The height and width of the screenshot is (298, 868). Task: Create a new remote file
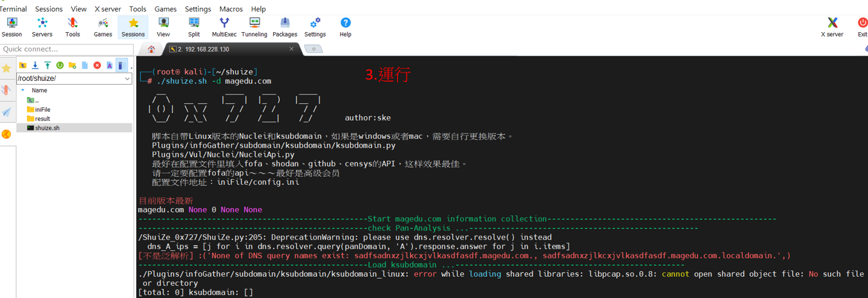pyautogui.click(x=85, y=66)
